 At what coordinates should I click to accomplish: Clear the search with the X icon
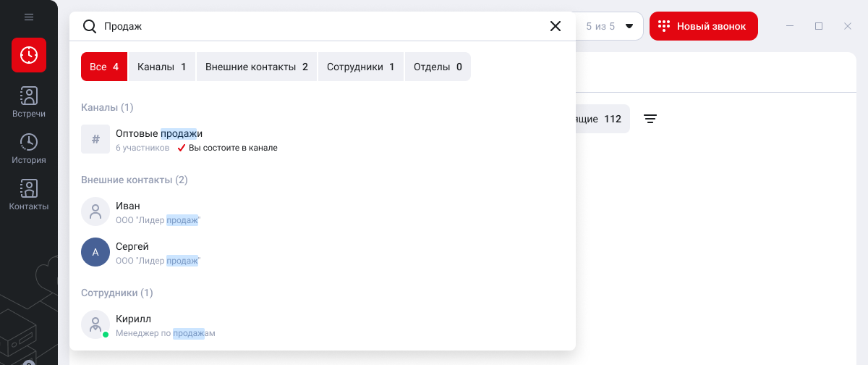point(556,26)
